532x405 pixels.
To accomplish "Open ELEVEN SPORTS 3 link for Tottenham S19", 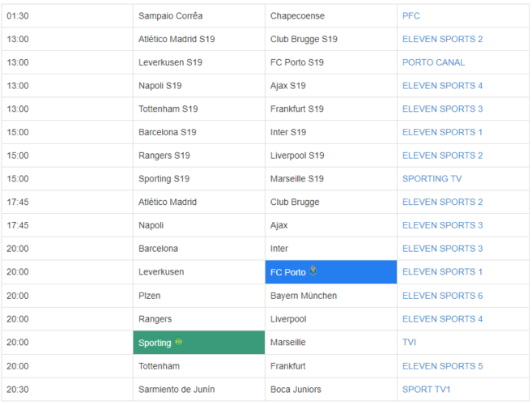I will [x=442, y=109].
